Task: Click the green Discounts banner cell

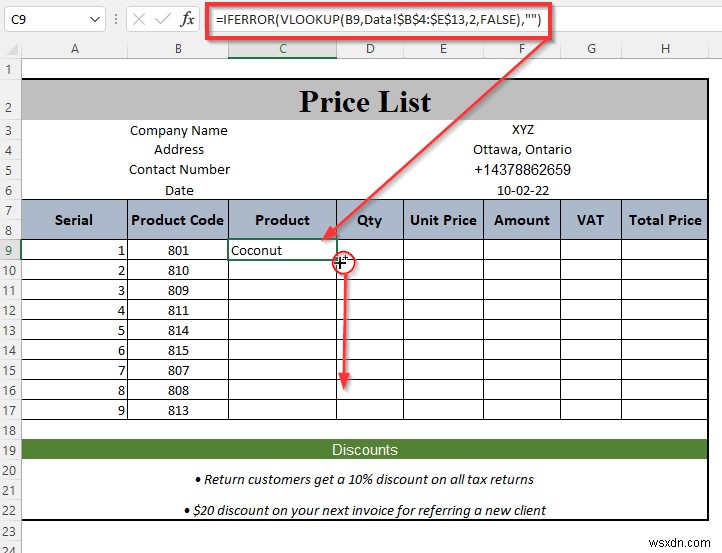Action: click(365, 449)
